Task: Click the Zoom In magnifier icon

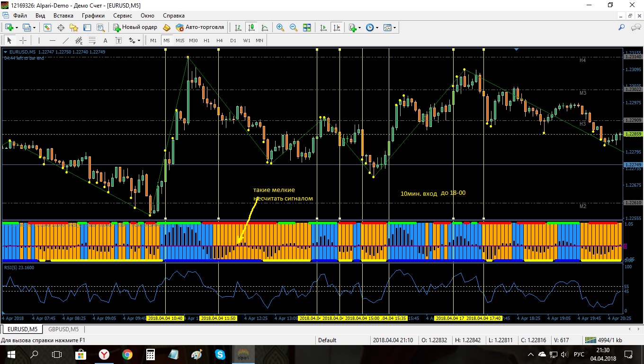Action: [280, 27]
